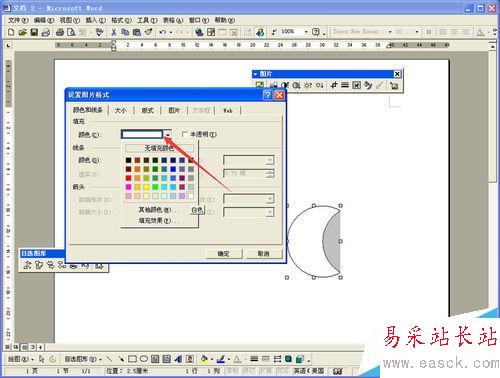Click the Line Color brush icon
This screenshot has height=378, width=500.
221,359
